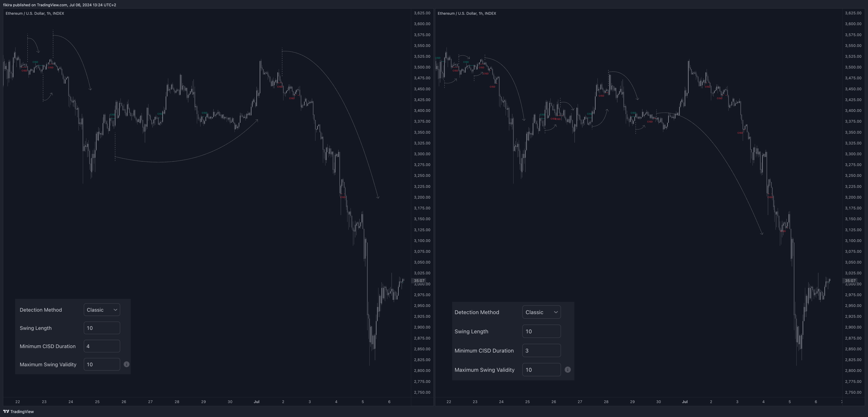The width and height of the screenshot is (868, 417).
Task: Click date 28 on right chart time axis
Action: (606, 402)
